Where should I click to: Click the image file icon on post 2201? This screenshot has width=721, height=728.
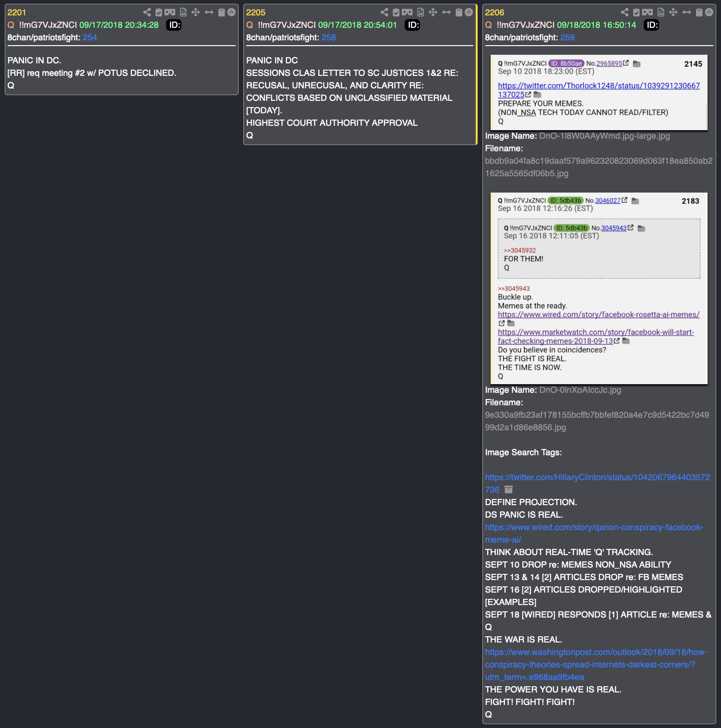pos(183,12)
